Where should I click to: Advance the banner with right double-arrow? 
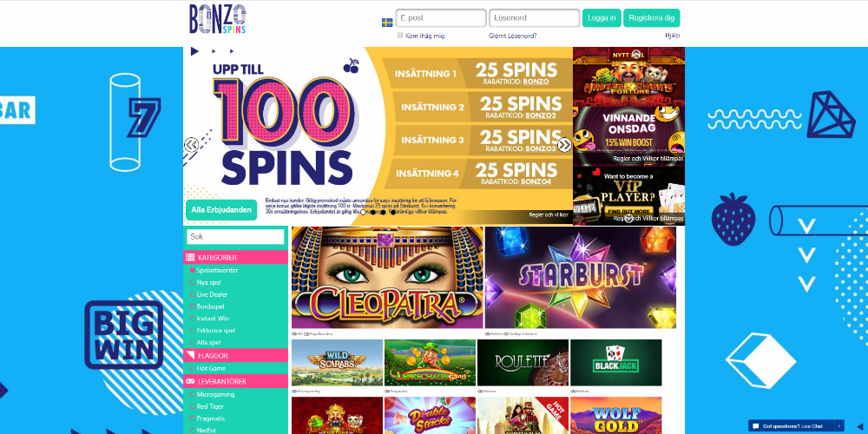click(564, 145)
